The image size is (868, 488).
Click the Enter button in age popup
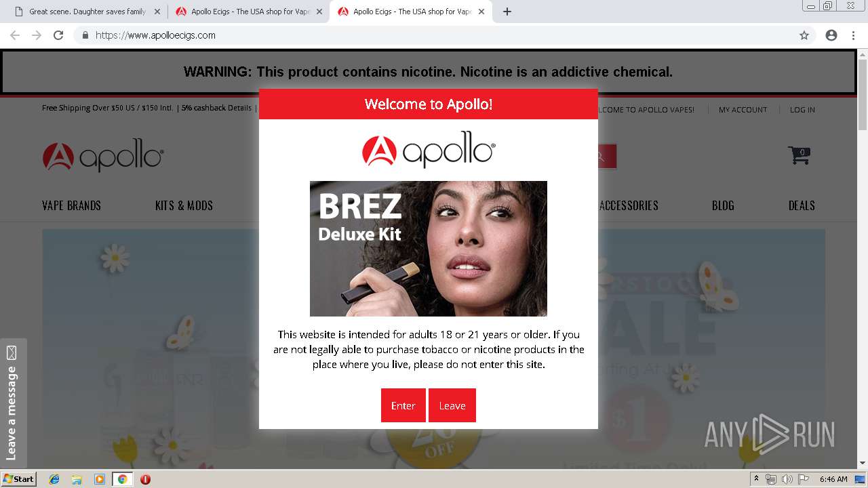click(403, 405)
